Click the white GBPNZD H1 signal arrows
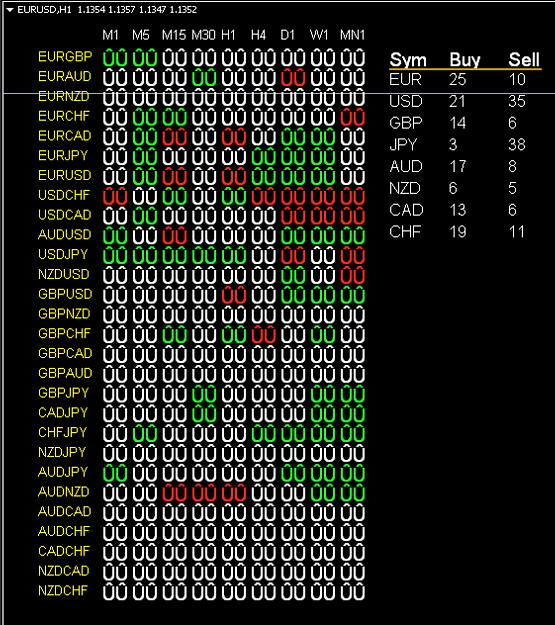555x625 pixels. [234, 315]
